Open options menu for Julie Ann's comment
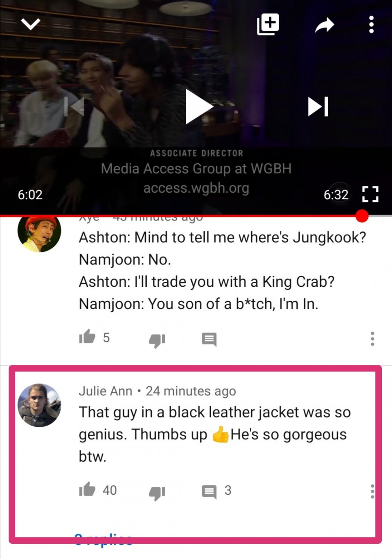The width and height of the screenshot is (392, 559). [372, 491]
